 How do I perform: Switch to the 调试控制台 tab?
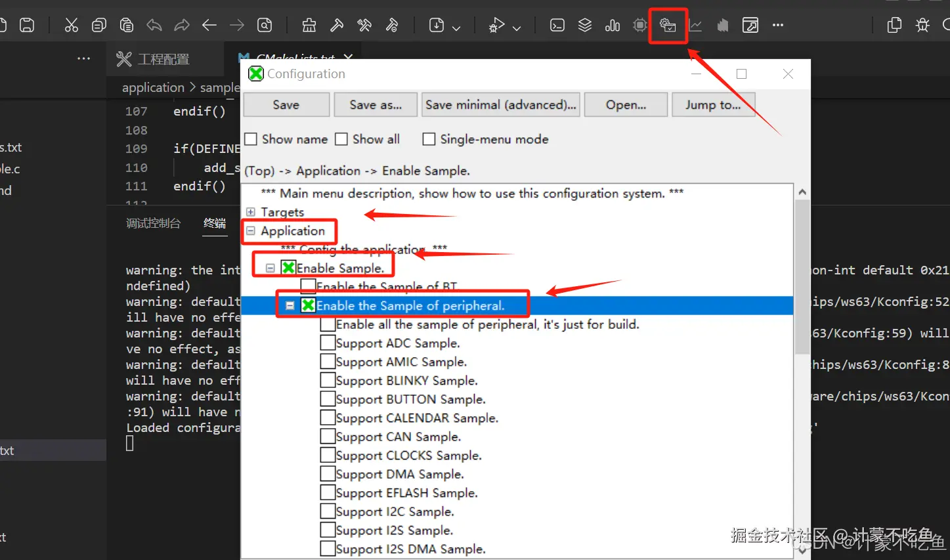click(153, 223)
